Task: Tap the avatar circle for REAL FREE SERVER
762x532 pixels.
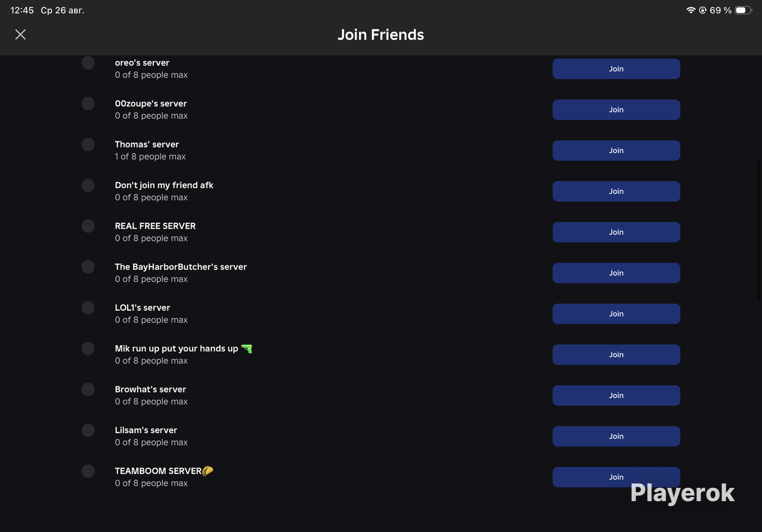Action: (x=88, y=226)
